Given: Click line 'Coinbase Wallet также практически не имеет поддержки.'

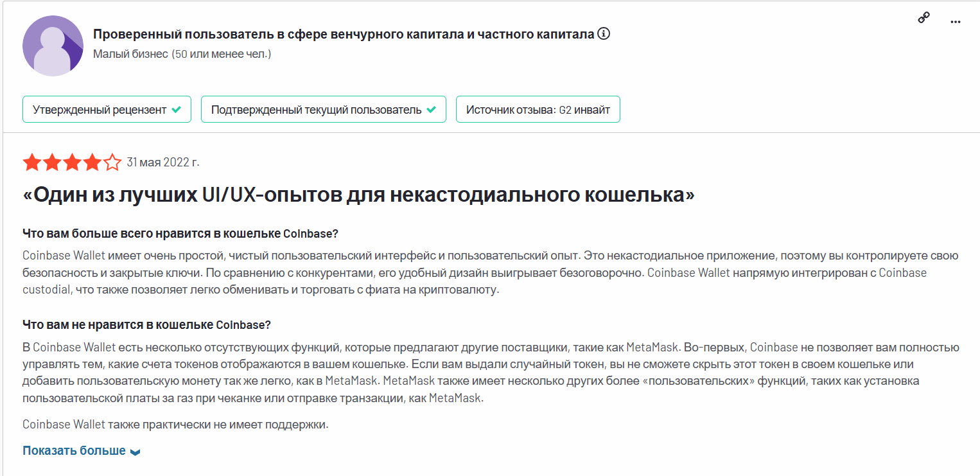Looking at the screenshot, I should point(175,425).
